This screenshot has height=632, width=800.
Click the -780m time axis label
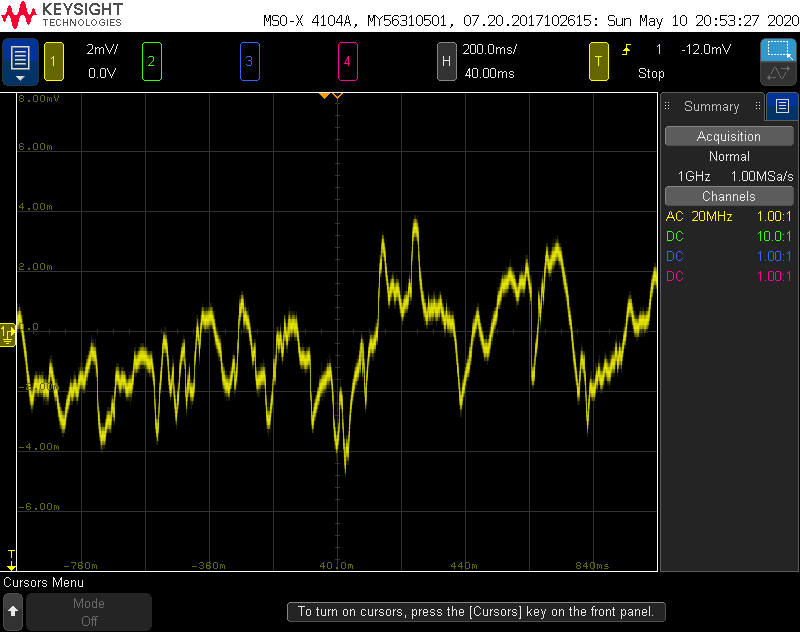tap(80, 566)
